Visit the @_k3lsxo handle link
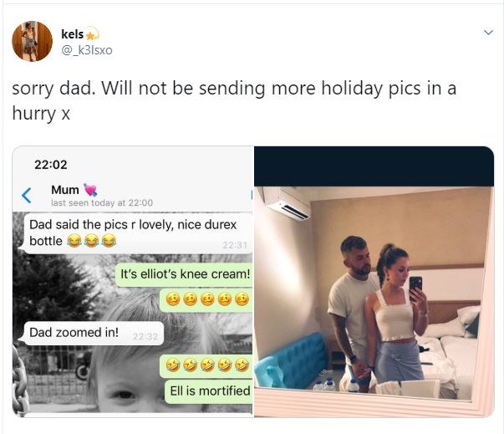Viewport: 504px width, 434px height. pyautogui.click(x=87, y=50)
